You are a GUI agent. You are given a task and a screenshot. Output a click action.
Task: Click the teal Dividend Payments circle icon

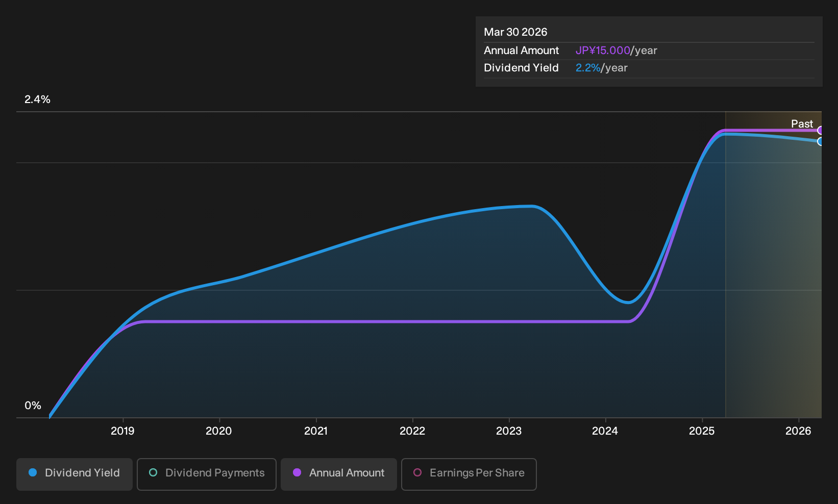(153, 472)
